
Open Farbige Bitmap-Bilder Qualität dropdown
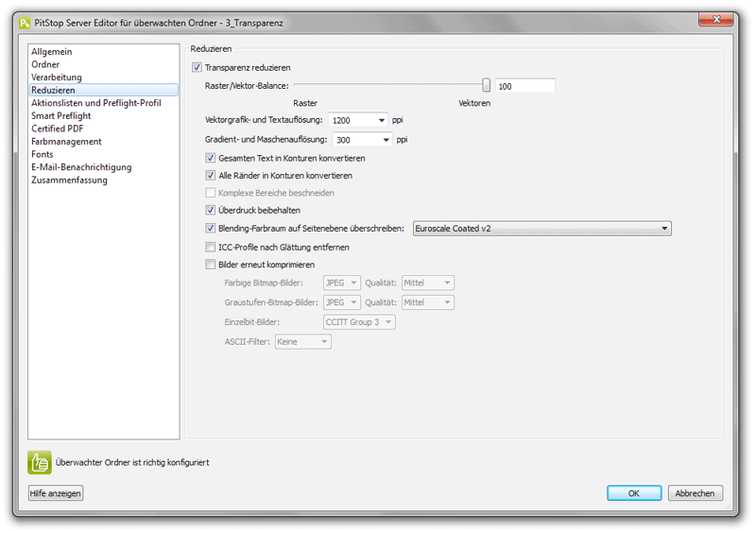point(428,284)
